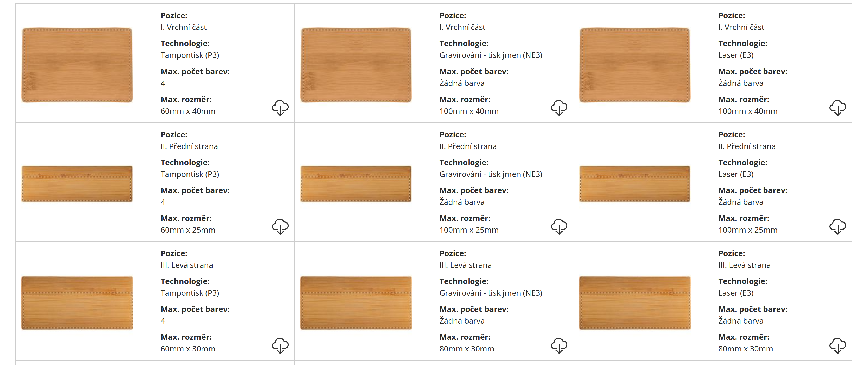Open Vrchní část Gravírování product image
The image size is (868, 365).
(x=356, y=65)
